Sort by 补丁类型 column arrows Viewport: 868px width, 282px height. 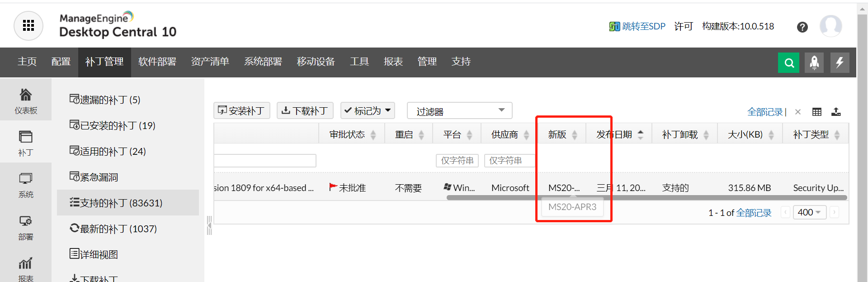pyautogui.click(x=837, y=135)
